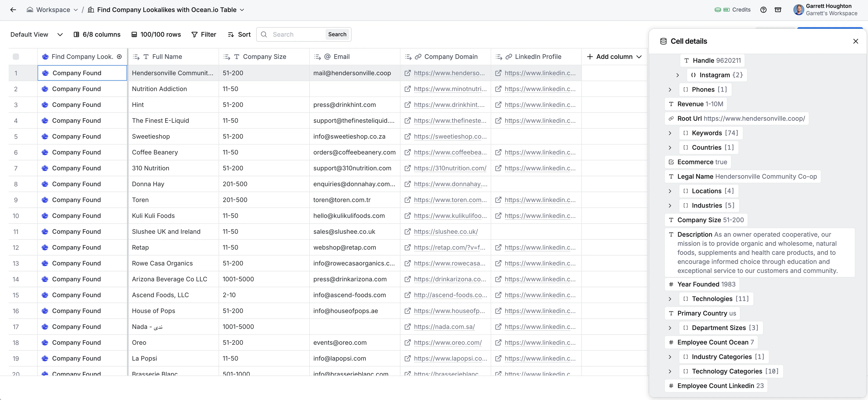Open the 6/8 columns menu
This screenshot has width=868, height=400.
(97, 34)
